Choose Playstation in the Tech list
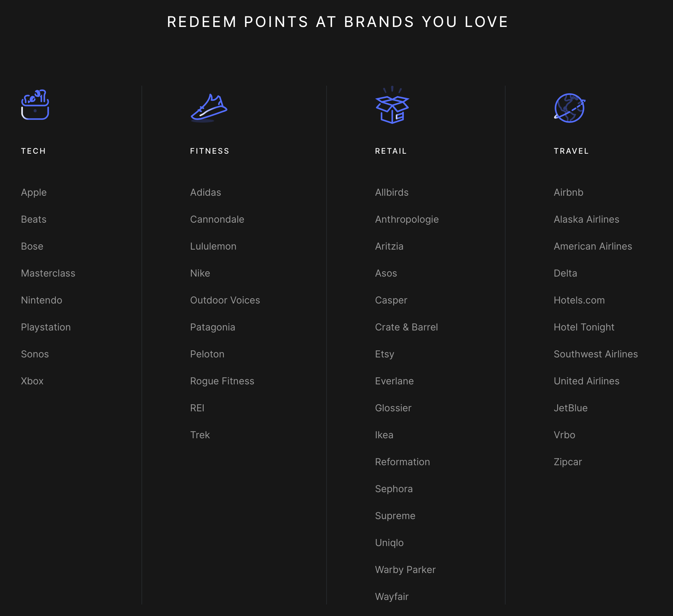This screenshot has height=616, width=673. pyautogui.click(x=46, y=327)
